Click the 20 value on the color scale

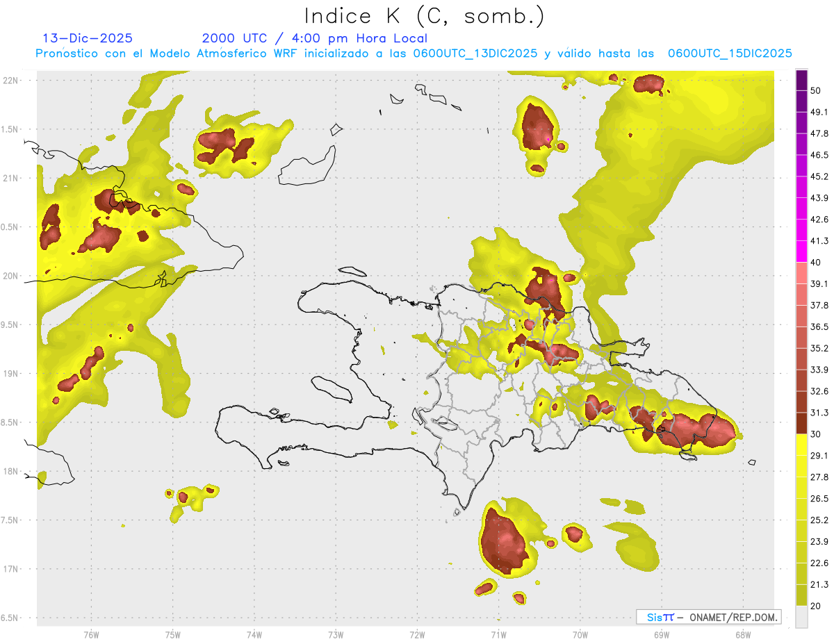point(817,606)
